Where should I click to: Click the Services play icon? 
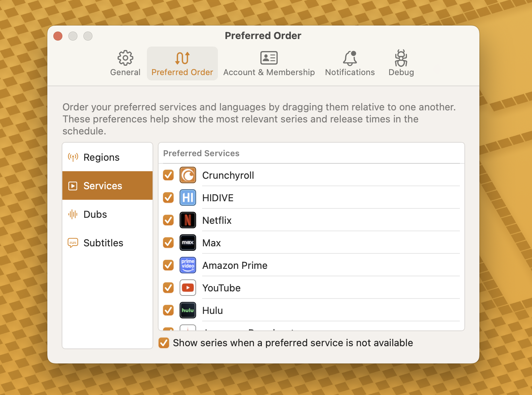pos(73,186)
